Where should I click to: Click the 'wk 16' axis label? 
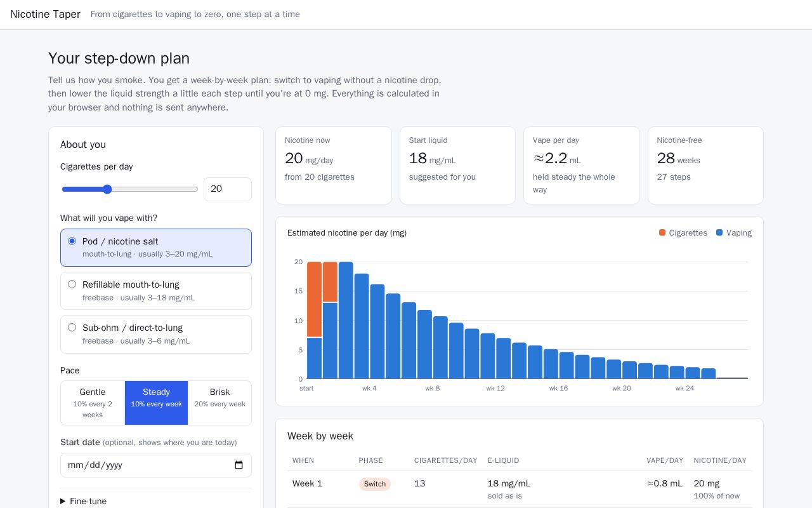(x=558, y=388)
